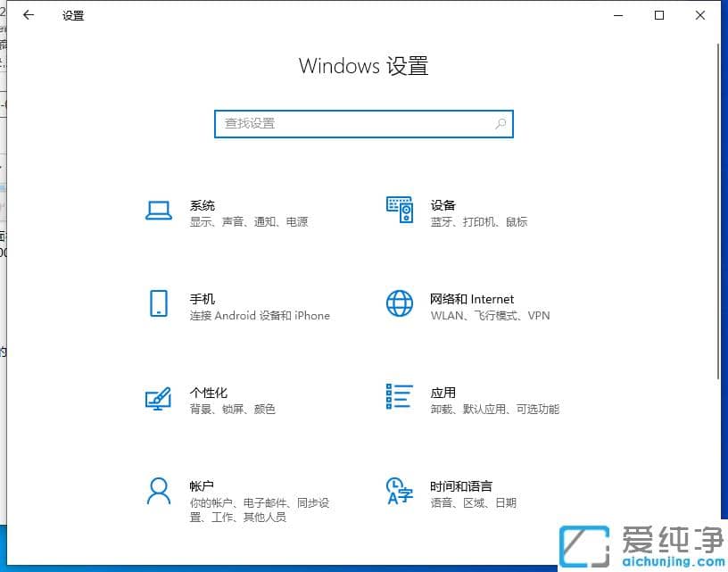Click the search magnifier in the search box

[500, 124]
